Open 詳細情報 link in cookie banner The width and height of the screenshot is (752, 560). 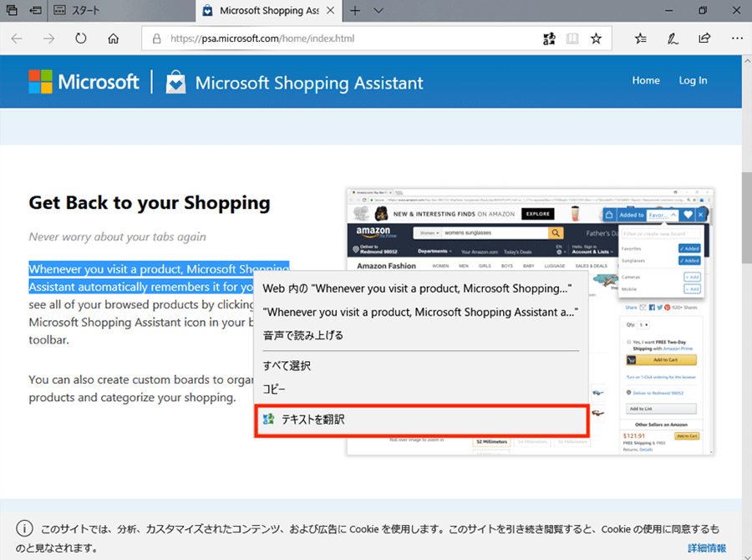coord(706,548)
